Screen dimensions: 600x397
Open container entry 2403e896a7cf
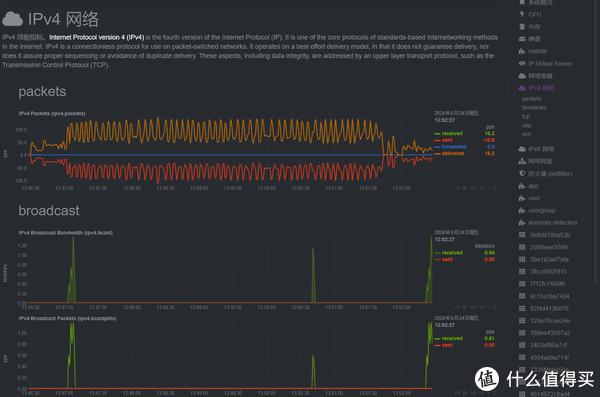coord(548,345)
